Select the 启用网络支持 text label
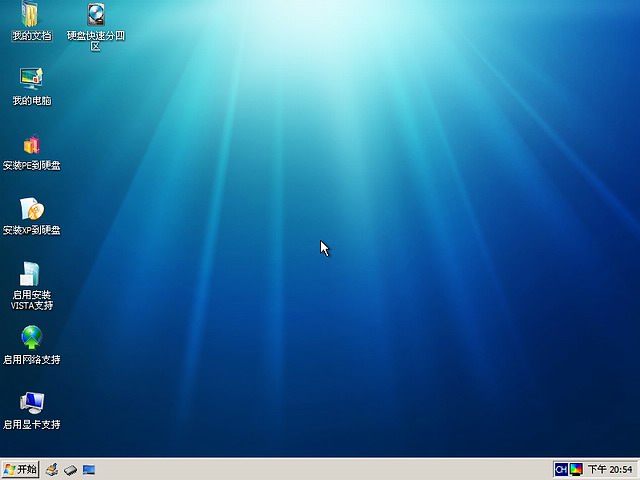The width and height of the screenshot is (640, 480). [x=31, y=360]
